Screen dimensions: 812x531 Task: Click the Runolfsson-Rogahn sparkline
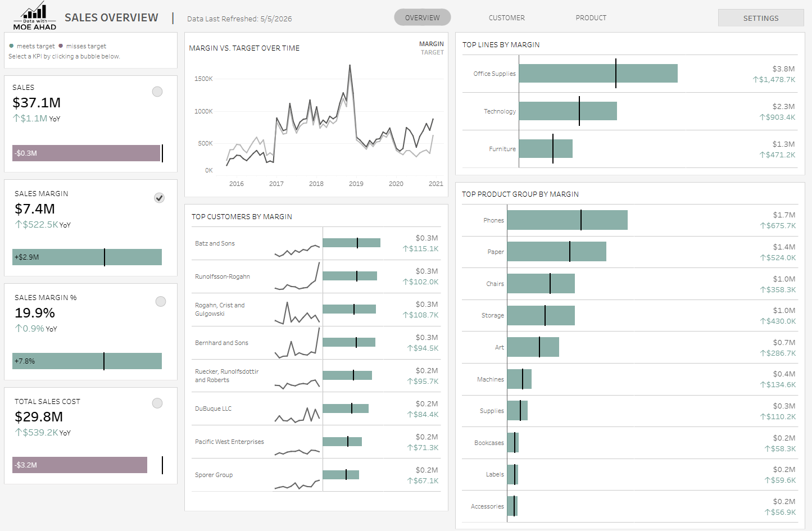click(297, 276)
